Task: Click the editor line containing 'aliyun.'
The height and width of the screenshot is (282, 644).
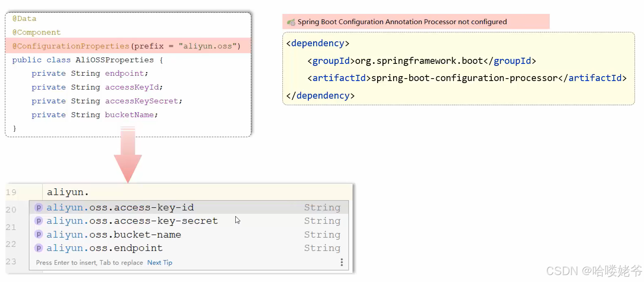Action: 197,192
